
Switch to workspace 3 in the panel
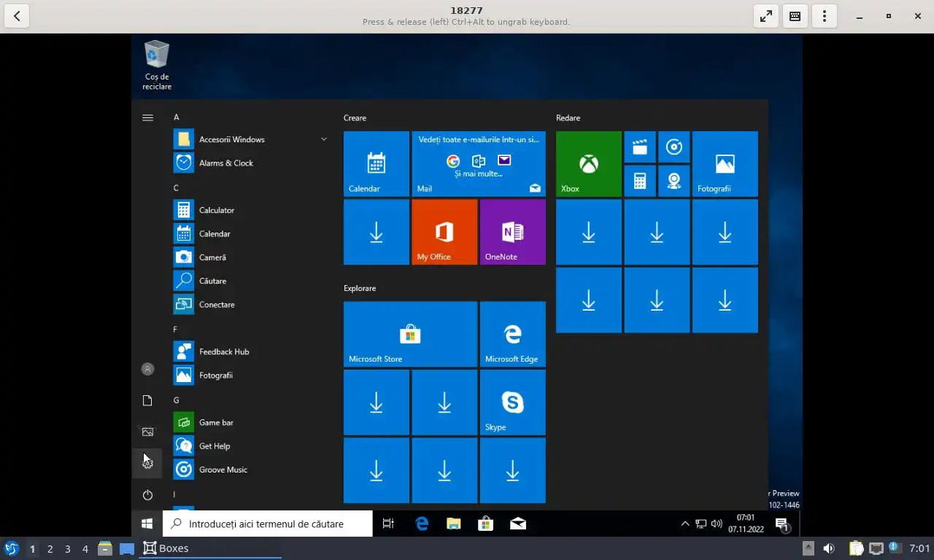click(x=67, y=549)
